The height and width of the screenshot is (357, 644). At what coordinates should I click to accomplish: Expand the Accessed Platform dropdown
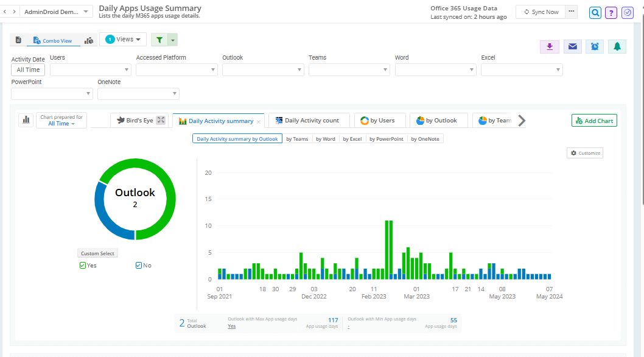click(177, 70)
